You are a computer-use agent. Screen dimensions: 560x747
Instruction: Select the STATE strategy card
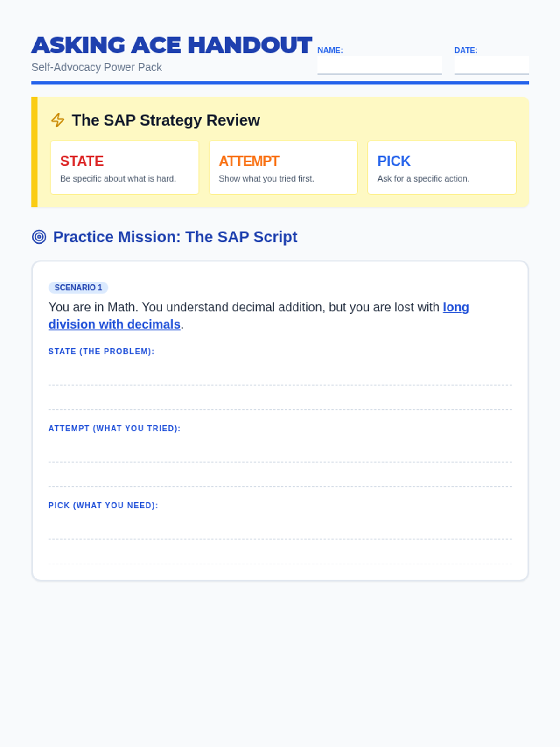(x=125, y=168)
